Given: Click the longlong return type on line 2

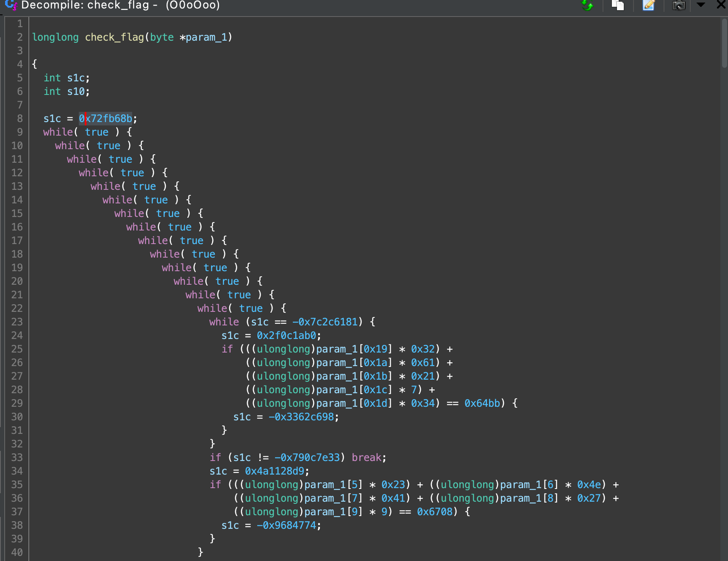Looking at the screenshot, I should 55,37.
